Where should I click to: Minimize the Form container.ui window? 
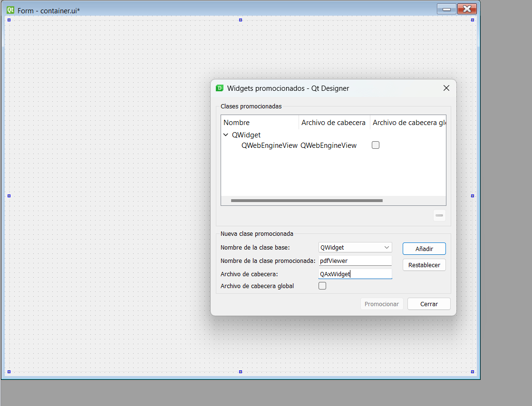click(x=446, y=9)
